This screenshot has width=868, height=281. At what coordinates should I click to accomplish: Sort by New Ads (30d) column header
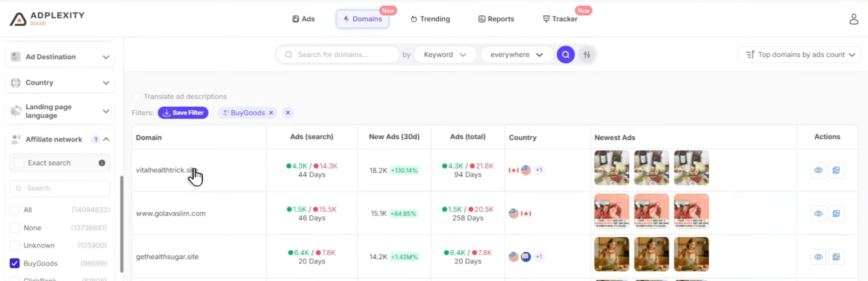(394, 137)
